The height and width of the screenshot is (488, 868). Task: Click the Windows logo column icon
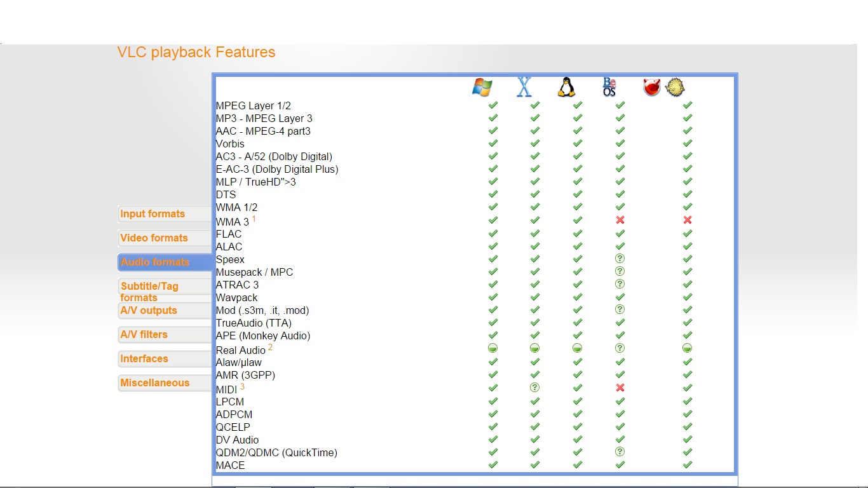coord(482,87)
